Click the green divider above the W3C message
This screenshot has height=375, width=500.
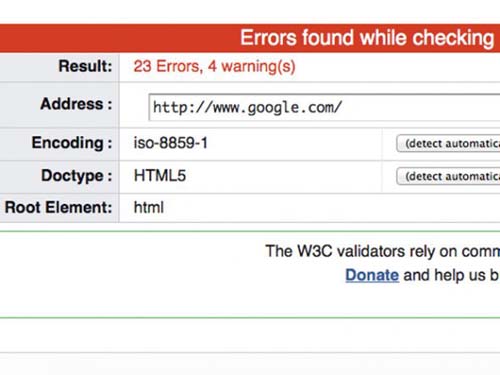click(250, 231)
